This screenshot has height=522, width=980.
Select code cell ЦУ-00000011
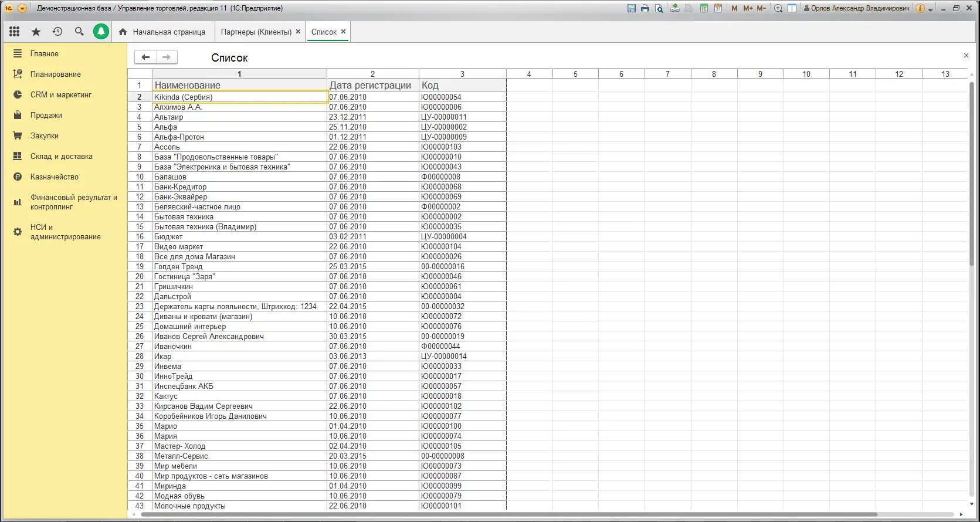coord(462,117)
